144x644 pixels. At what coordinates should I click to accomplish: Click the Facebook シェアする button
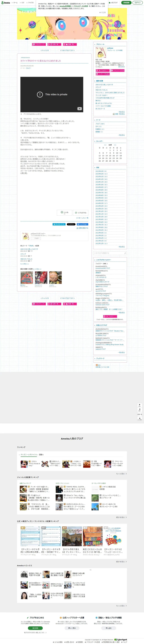(82, 224)
